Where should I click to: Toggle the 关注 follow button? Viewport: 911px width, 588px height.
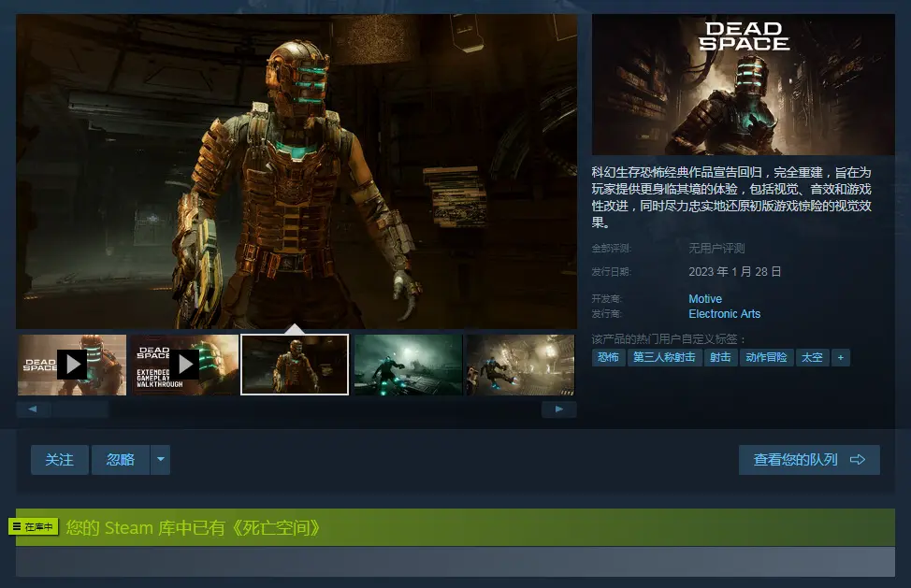pos(60,460)
